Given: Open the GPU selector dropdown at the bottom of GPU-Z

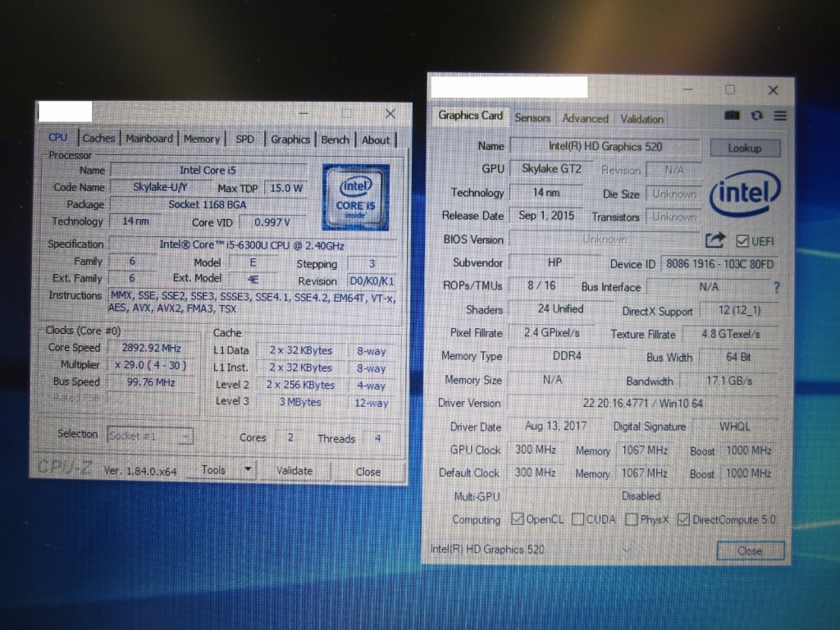Looking at the screenshot, I should click(626, 550).
